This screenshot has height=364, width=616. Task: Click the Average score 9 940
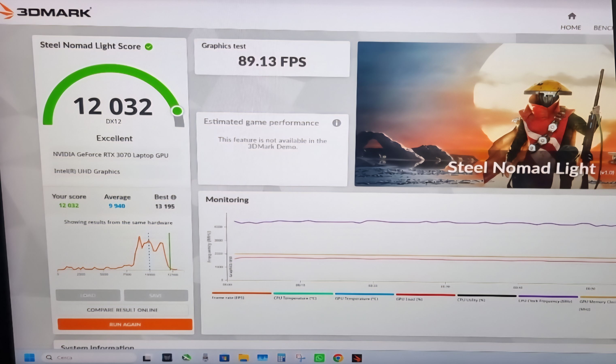click(117, 206)
